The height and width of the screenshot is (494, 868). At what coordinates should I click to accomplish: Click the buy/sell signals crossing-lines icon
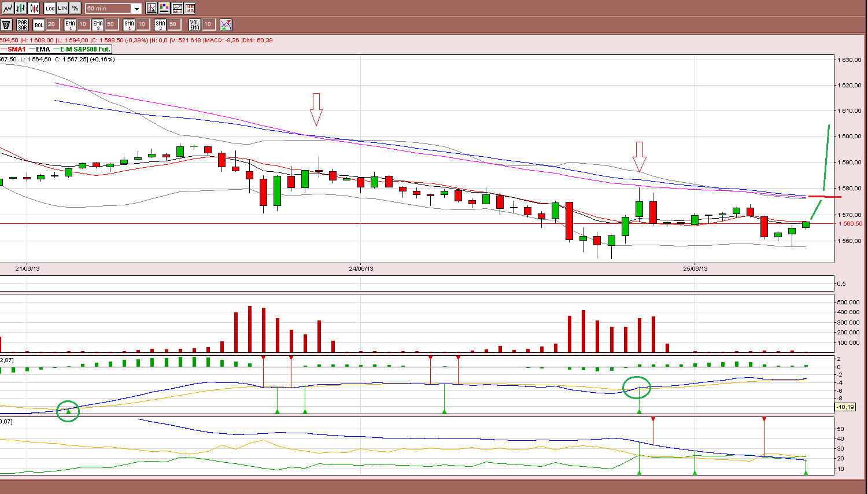click(226, 24)
